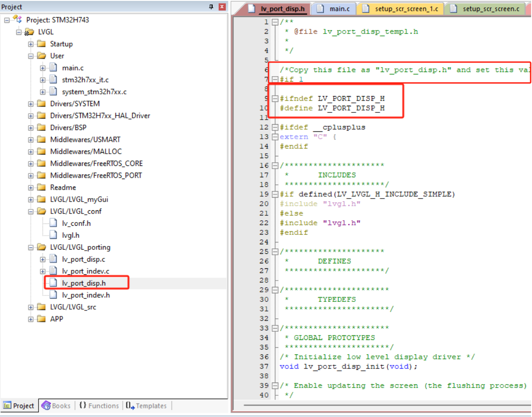Select the lv_port_indev.h file icon
This screenshot has width=532, height=417.
point(53,295)
